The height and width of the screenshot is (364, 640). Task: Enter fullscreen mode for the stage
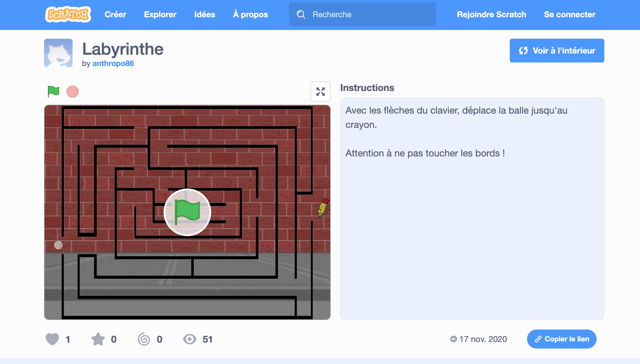click(x=320, y=92)
